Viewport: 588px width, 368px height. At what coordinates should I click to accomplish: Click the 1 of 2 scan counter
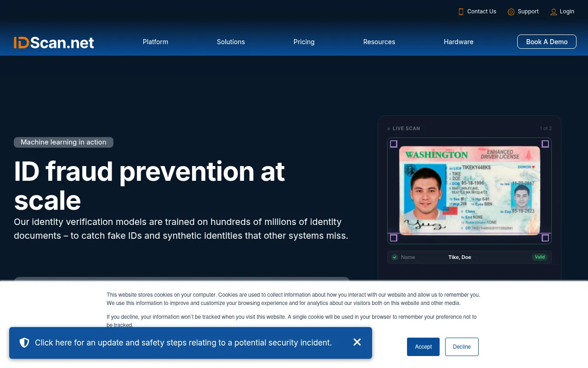pyautogui.click(x=546, y=128)
